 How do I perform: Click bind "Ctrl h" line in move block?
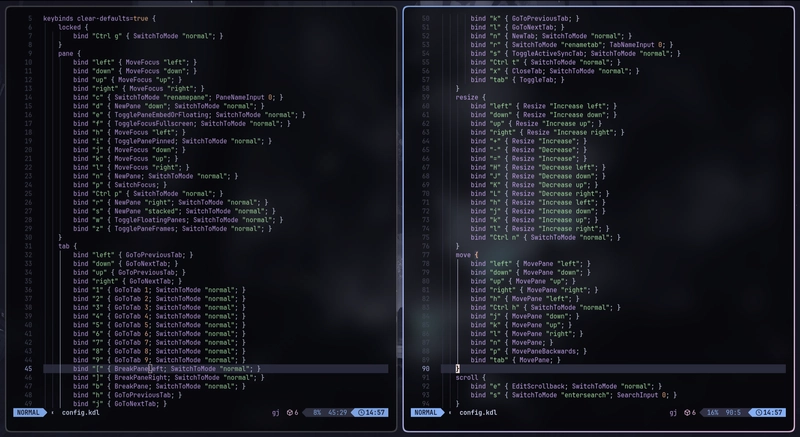click(545, 307)
